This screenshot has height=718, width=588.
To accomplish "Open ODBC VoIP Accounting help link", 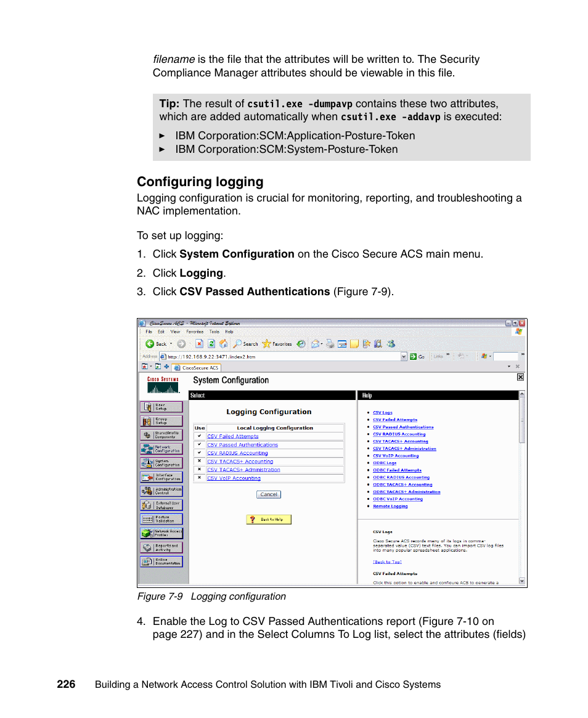I will click(398, 499).
